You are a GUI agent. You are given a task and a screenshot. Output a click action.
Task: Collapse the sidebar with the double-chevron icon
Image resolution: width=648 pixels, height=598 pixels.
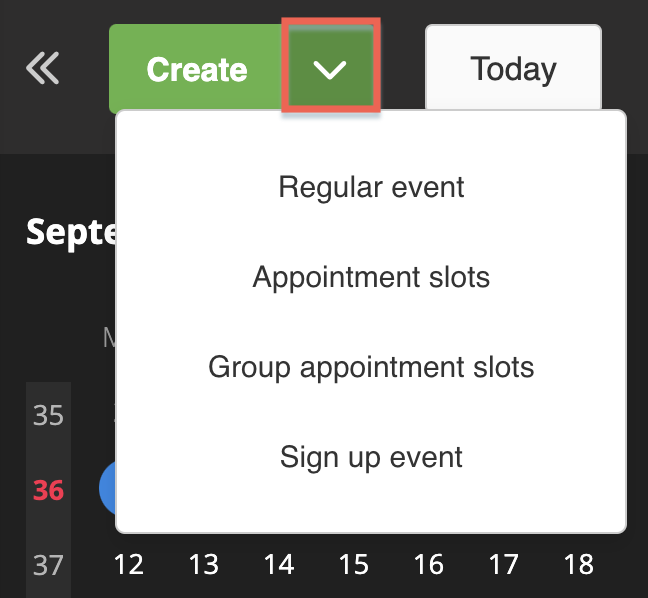tap(43, 69)
